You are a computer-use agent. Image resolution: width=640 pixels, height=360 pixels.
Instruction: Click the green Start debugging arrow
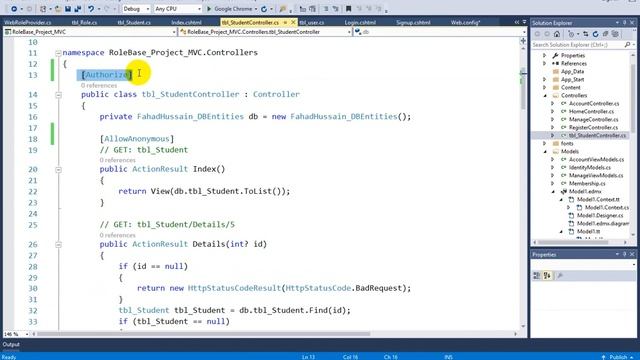tap(209, 9)
